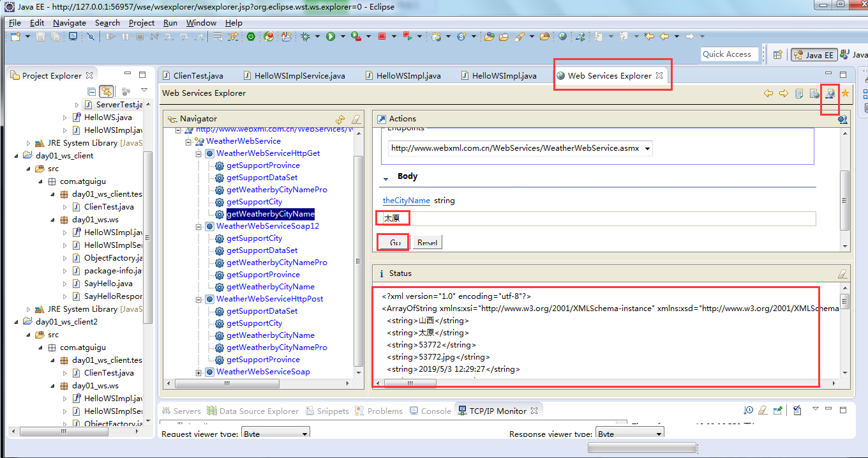Expand the WeatherWebServiceSoap node
The width and height of the screenshot is (868, 458).
click(x=198, y=372)
